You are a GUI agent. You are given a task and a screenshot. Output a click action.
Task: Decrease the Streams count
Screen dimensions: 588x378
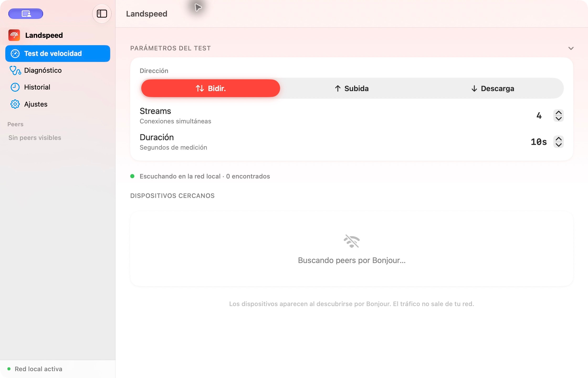tap(559, 119)
